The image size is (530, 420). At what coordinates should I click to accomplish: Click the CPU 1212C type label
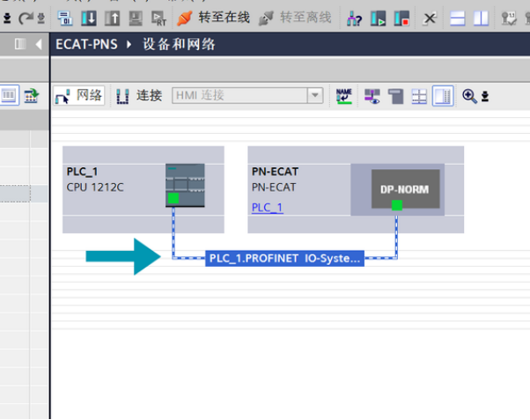click(95, 187)
